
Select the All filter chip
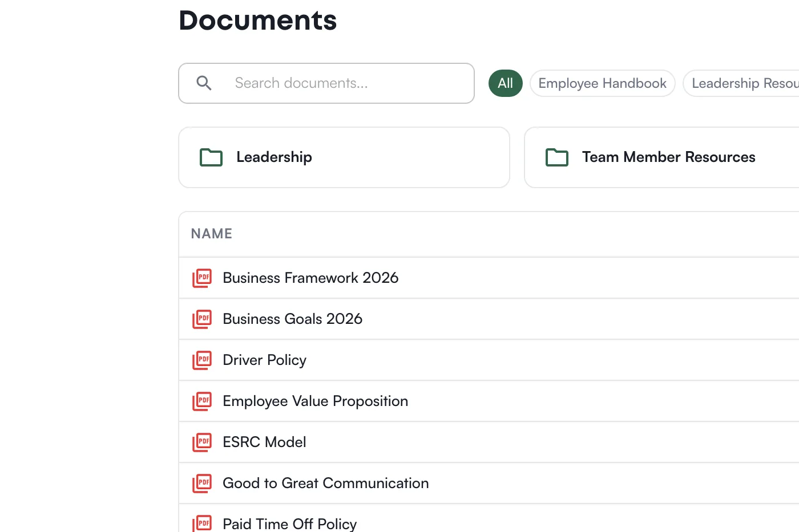pyautogui.click(x=506, y=83)
